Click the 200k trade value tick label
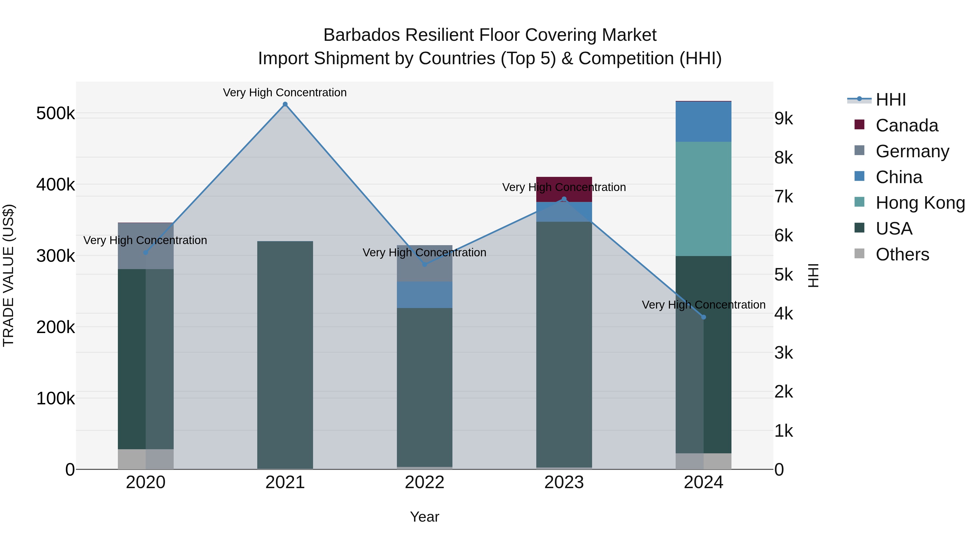The height and width of the screenshot is (551, 980). pyautogui.click(x=56, y=327)
